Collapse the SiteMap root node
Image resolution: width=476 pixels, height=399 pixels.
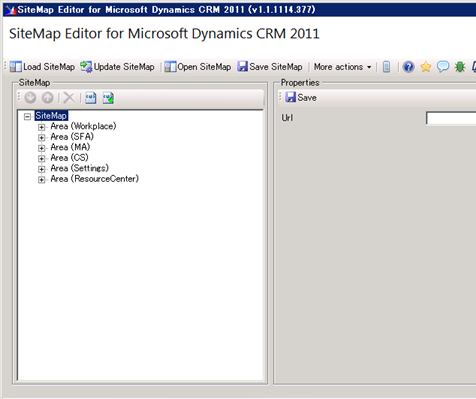click(28, 117)
